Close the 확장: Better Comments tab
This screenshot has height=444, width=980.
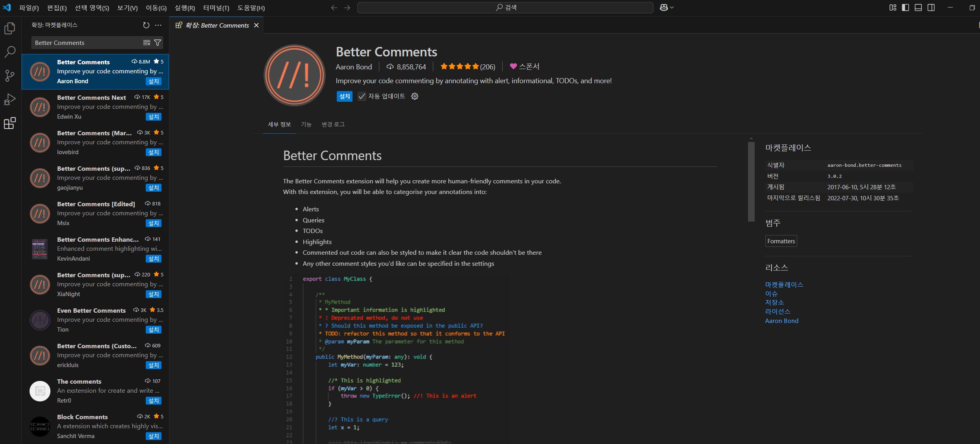click(256, 25)
